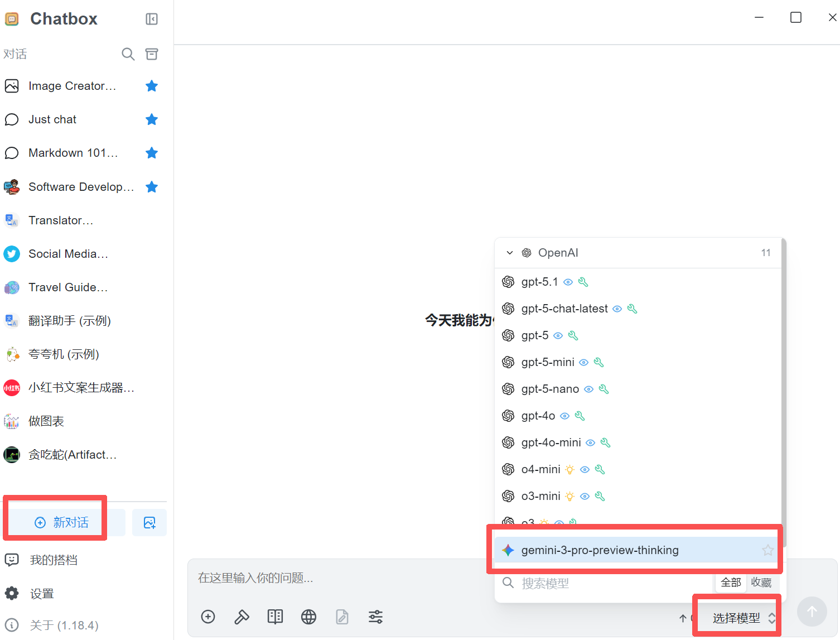840x640 pixels.
Task: Pick the gpt-4o-mini model
Action: tap(638, 442)
